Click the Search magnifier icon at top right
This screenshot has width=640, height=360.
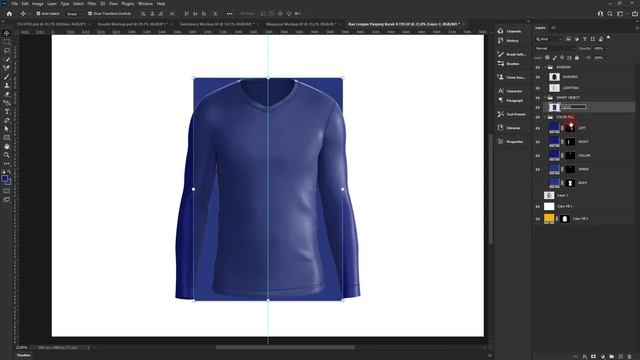610,13
